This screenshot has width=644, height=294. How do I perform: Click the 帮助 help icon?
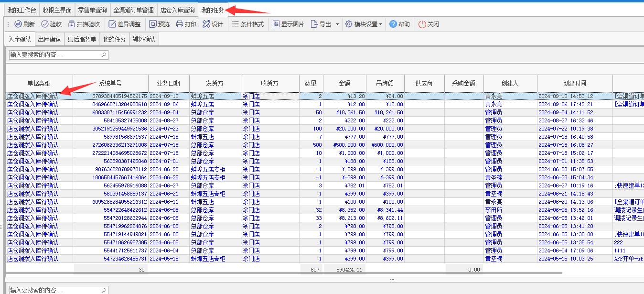pyautogui.click(x=393, y=24)
